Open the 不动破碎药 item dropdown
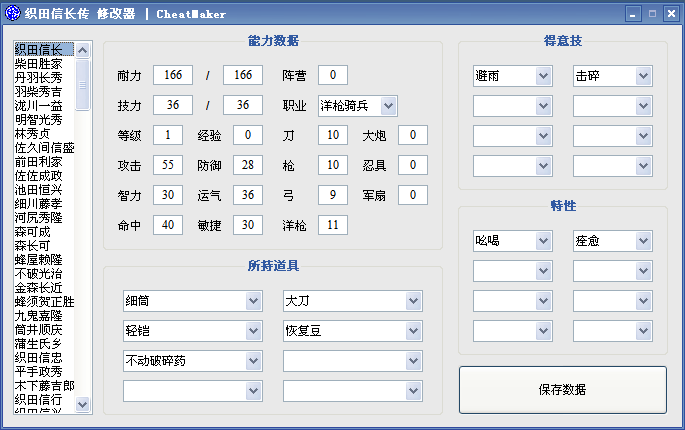This screenshot has width=685, height=430. [193, 361]
